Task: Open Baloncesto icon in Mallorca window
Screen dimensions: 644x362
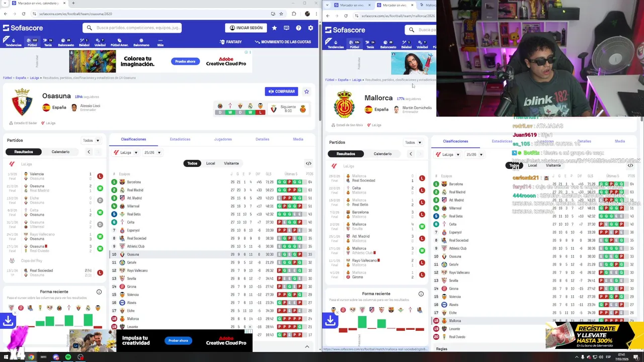Action: (388, 44)
